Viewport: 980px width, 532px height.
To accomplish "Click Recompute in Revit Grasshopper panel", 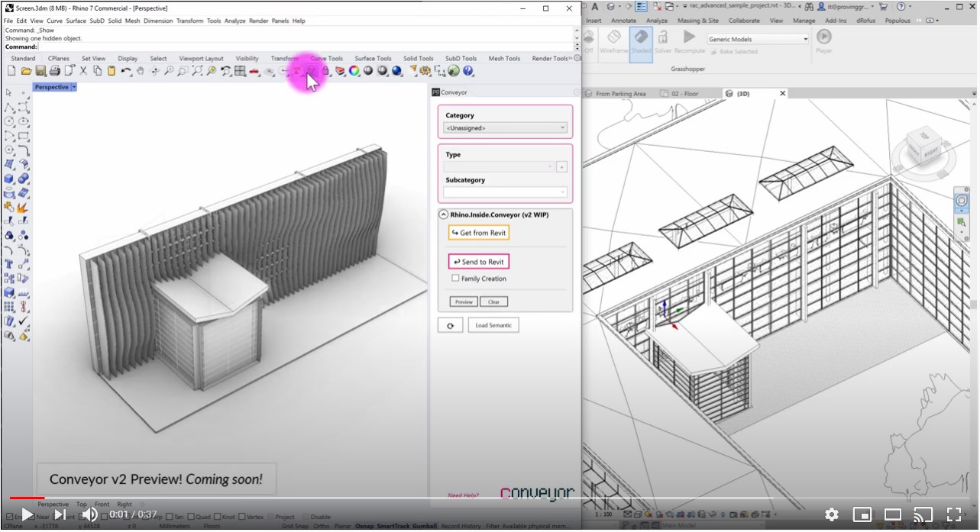I will (690, 42).
